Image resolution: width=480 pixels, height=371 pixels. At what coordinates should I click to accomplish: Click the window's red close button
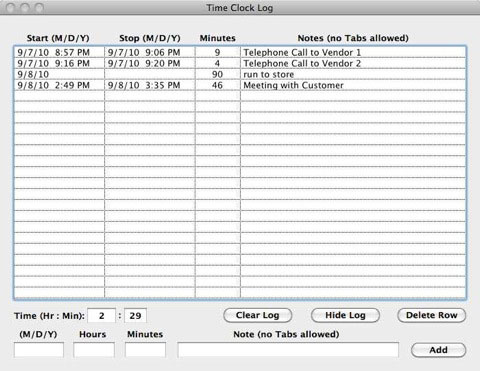coord(11,8)
